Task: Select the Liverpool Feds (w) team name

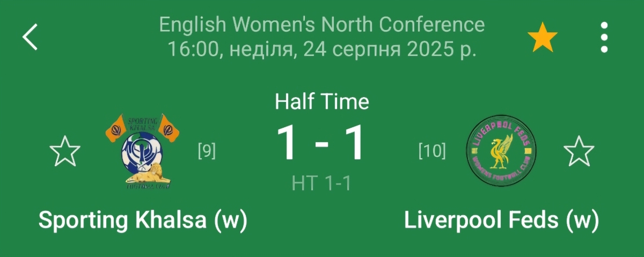Action: coord(501,220)
